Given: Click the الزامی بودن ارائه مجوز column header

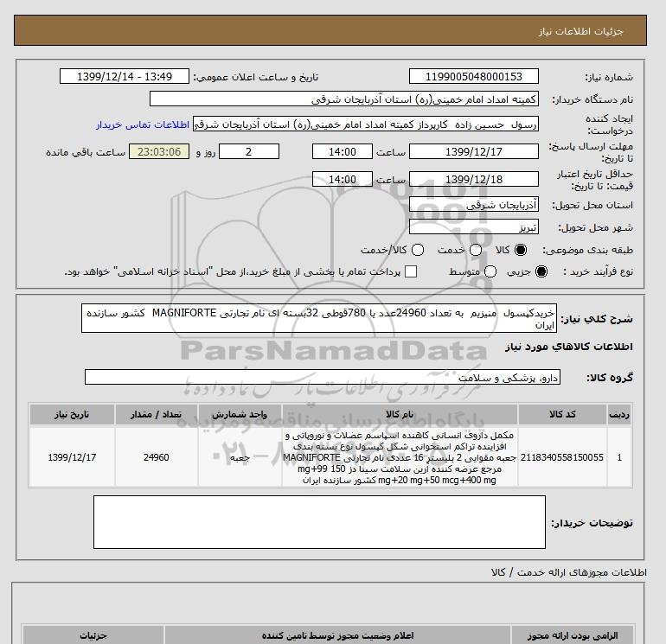Looking at the screenshot, I should point(573,635).
